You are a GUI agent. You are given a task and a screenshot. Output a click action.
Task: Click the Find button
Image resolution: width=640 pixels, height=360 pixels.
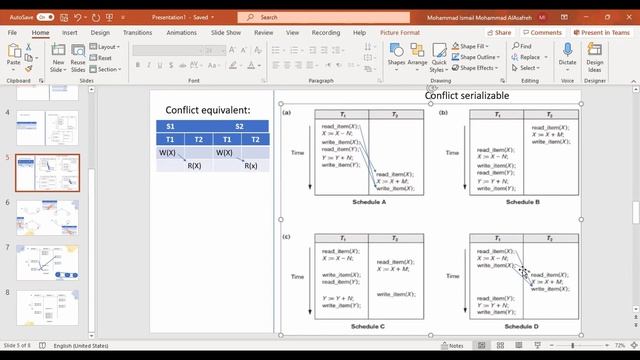coord(522,46)
